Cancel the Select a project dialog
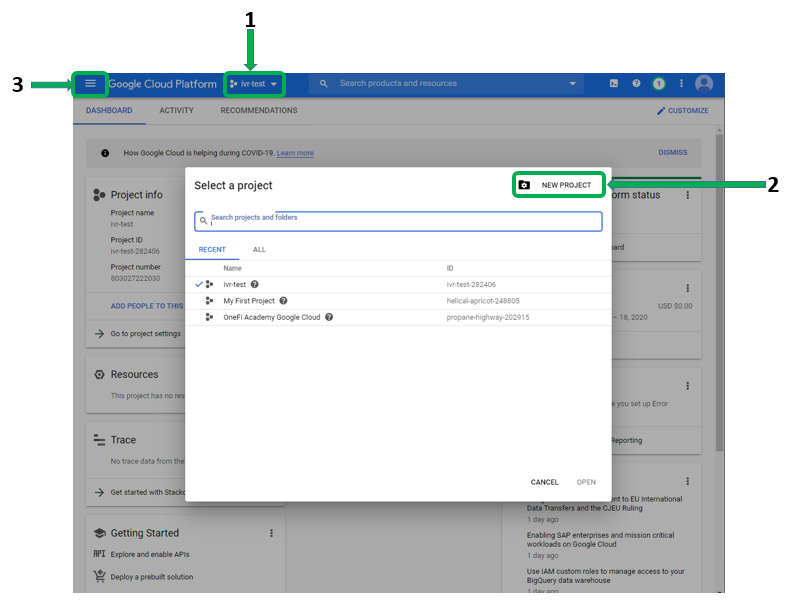 [x=544, y=482]
